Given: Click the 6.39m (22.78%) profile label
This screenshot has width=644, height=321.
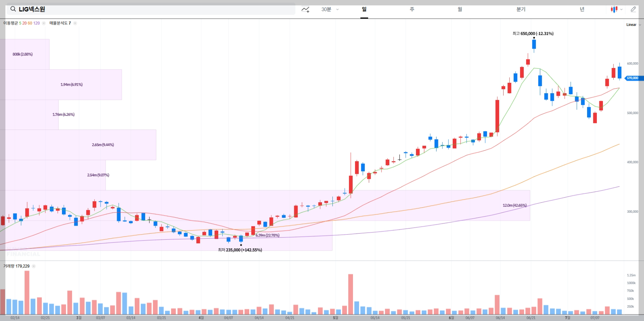Looking at the screenshot, I should (268, 235).
